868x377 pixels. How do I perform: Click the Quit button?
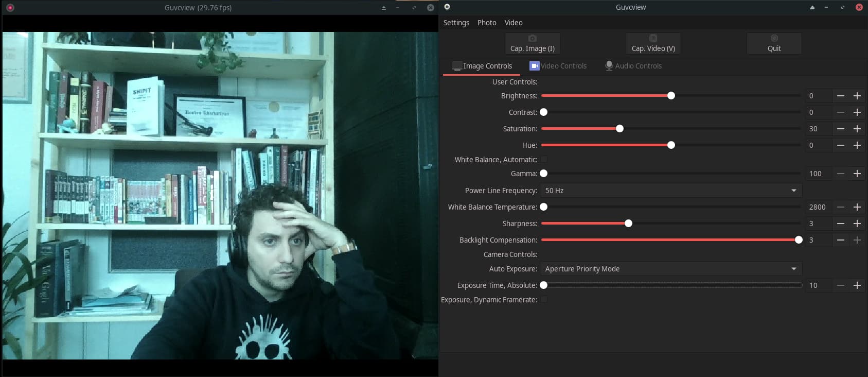(x=774, y=43)
